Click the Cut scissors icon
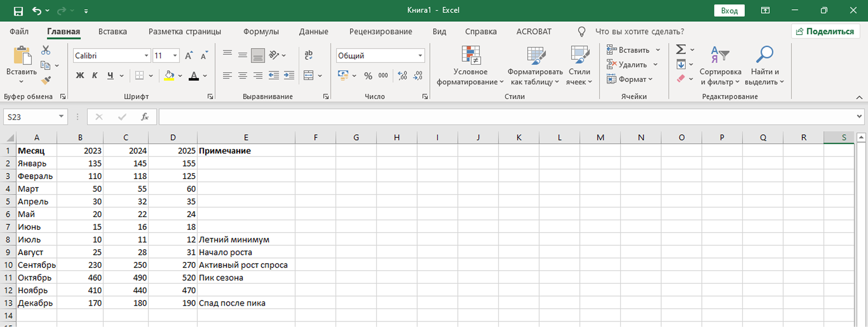The image size is (868, 327). (x=46, y=50)
